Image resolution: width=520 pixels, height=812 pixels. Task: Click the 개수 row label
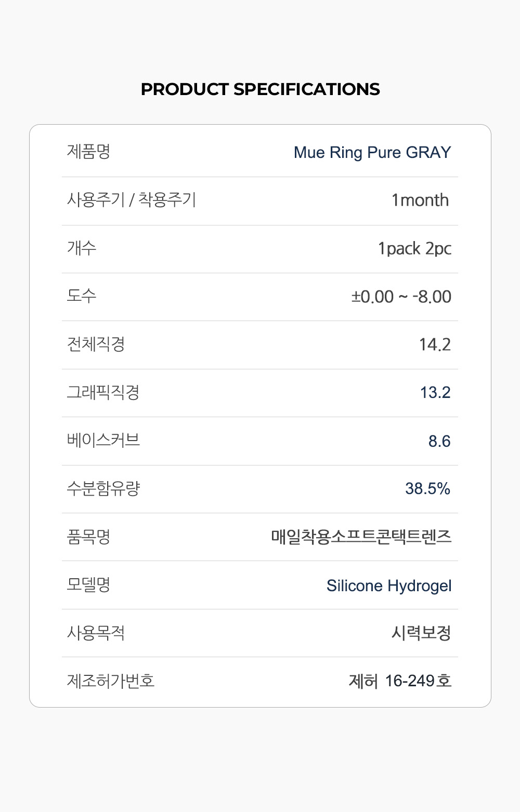[82, 248]
